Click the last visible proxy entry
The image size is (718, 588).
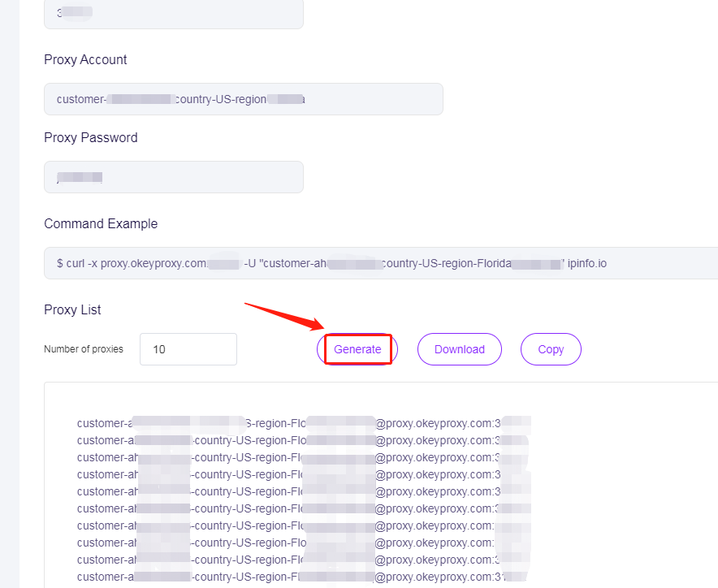(304, 577)
